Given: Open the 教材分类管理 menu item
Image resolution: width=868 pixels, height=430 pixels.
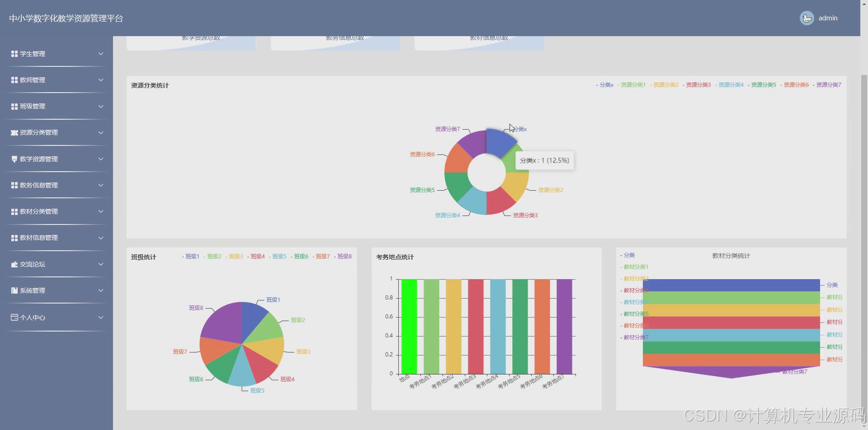Looking at the screenshot, I should (57, 211).
